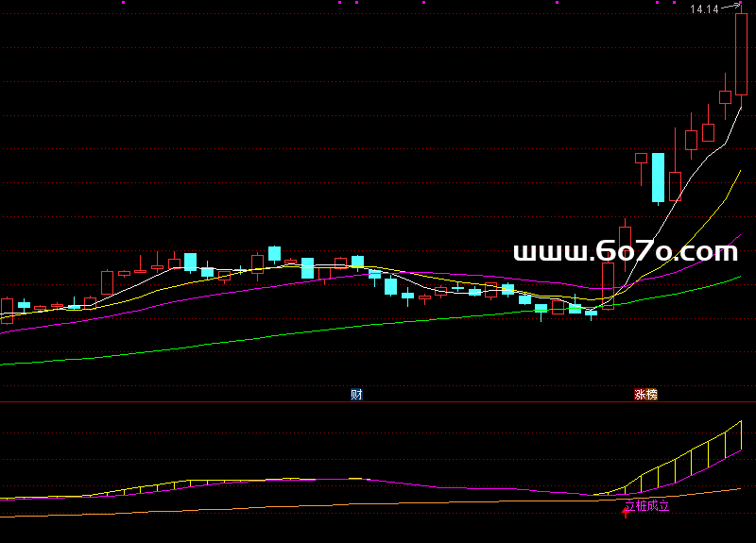Click the red divider between chart and indicator

[x=378, y=400]
